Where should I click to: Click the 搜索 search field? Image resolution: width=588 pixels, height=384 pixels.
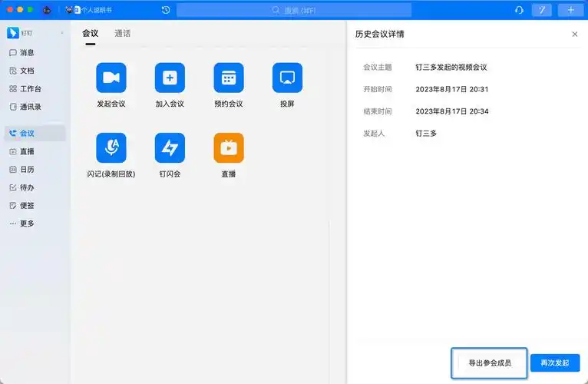[294, 10]
